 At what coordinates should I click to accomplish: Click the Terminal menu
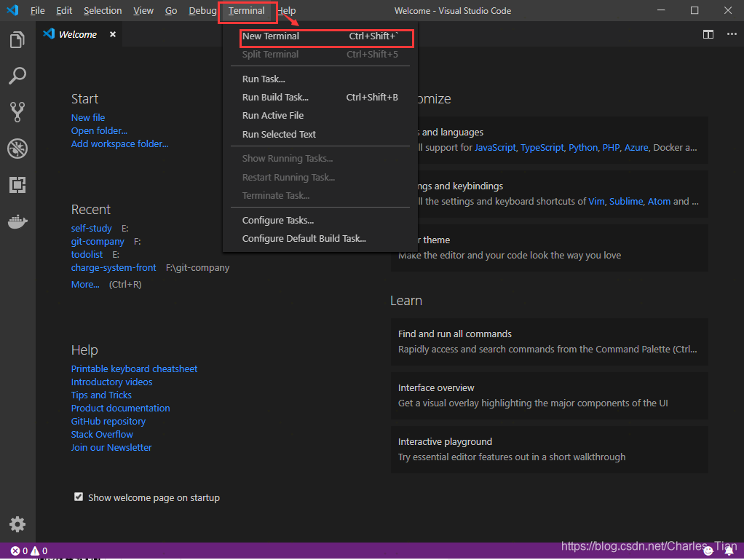point(246,10)
